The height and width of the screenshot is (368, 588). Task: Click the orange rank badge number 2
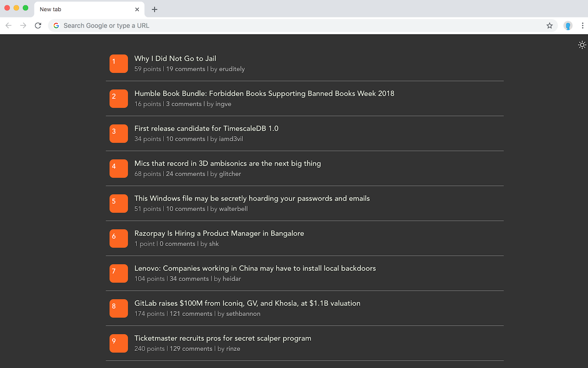119,99
